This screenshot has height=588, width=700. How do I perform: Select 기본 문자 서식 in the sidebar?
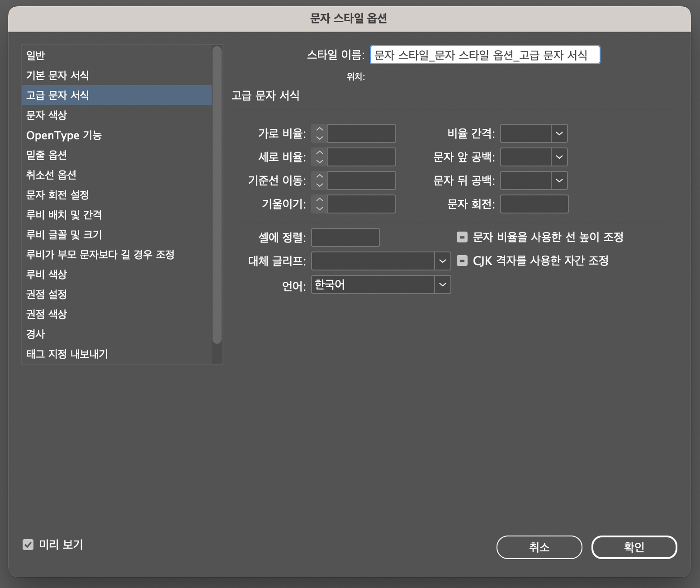57,75
